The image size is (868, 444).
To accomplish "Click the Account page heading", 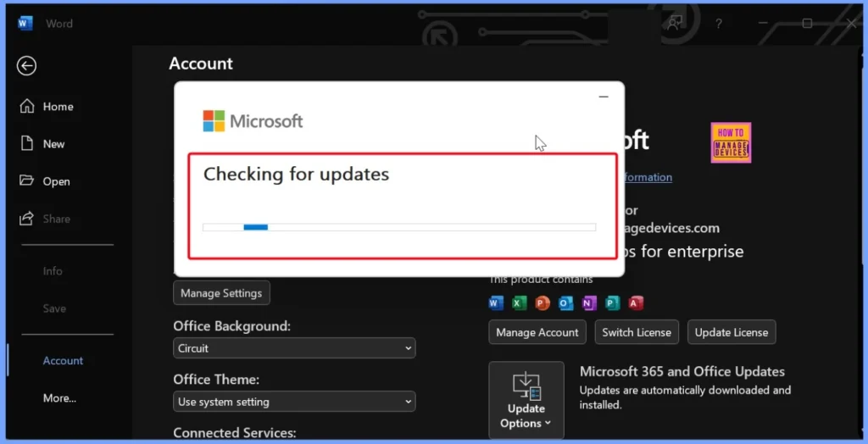I will click(x=201, y=63).
